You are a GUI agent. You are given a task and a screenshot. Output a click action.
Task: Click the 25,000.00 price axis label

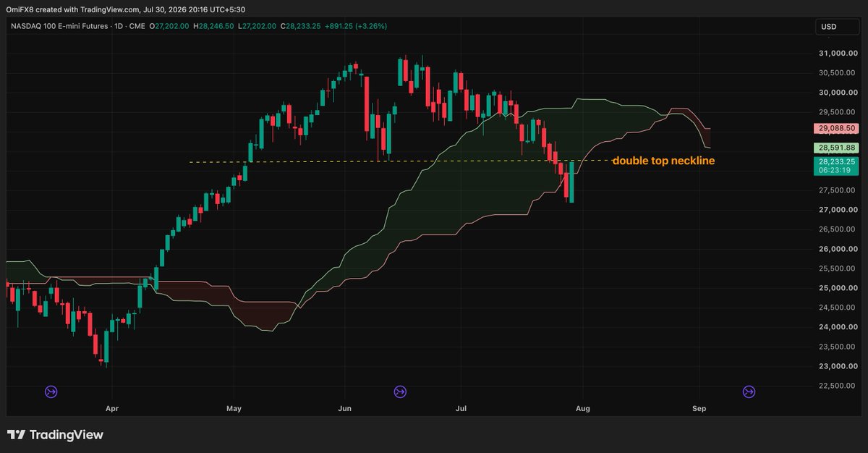(x=838, y=288)
